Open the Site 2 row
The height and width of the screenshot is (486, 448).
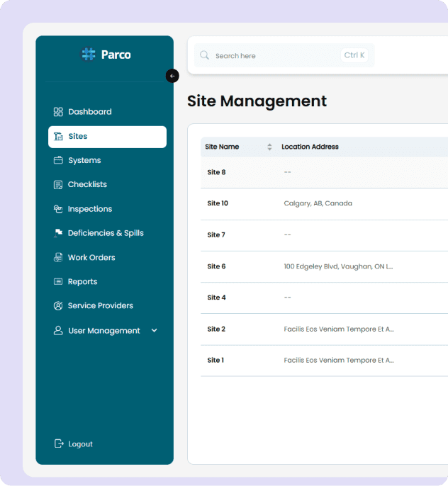tap(324, 329)
